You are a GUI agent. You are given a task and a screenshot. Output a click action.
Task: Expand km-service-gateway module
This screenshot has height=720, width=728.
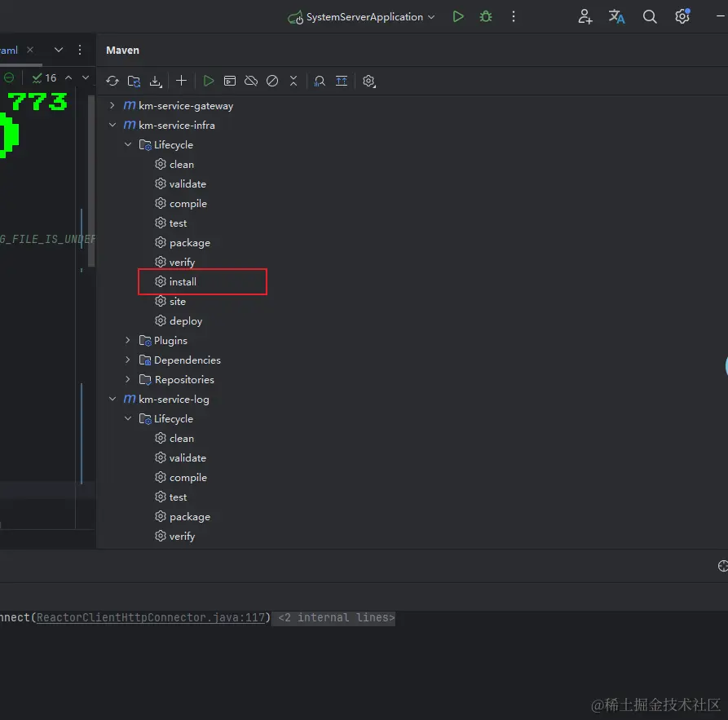pos(112,105)
